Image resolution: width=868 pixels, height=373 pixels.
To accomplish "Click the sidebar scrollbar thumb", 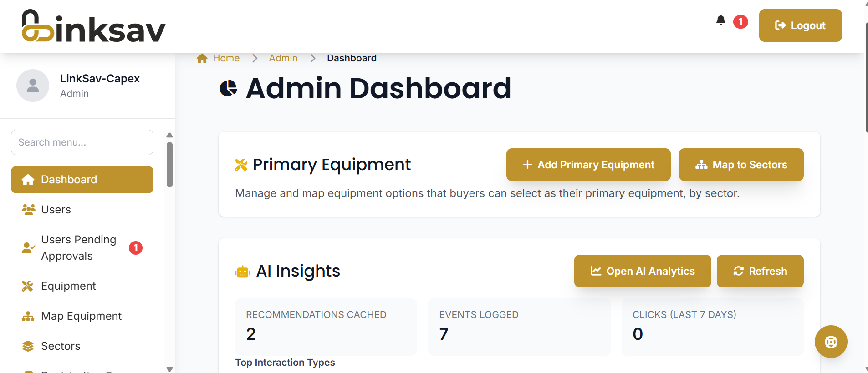I will coord(169,165).
